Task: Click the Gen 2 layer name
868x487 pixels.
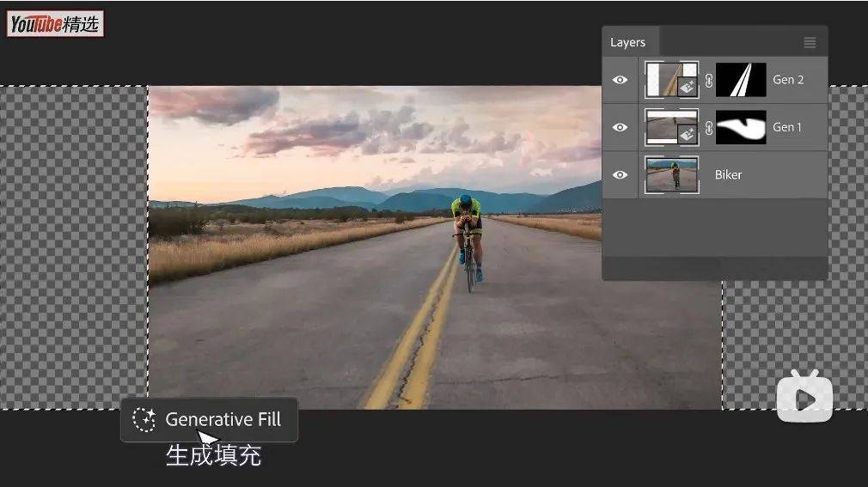Action: pyautogui.click(x=788, y=80)
